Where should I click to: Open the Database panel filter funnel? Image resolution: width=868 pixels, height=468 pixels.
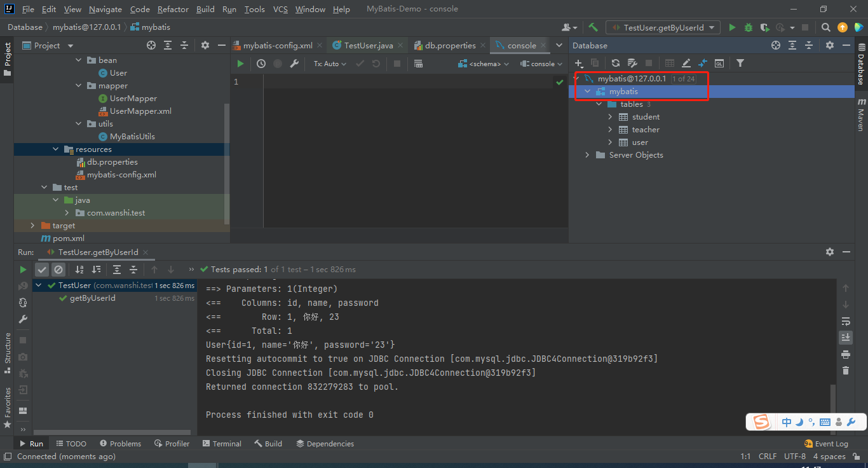click(x=740, y=63)
